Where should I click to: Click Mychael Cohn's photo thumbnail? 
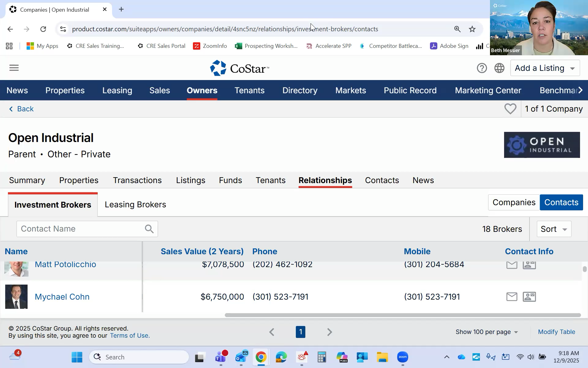click(x=17, y=297)
